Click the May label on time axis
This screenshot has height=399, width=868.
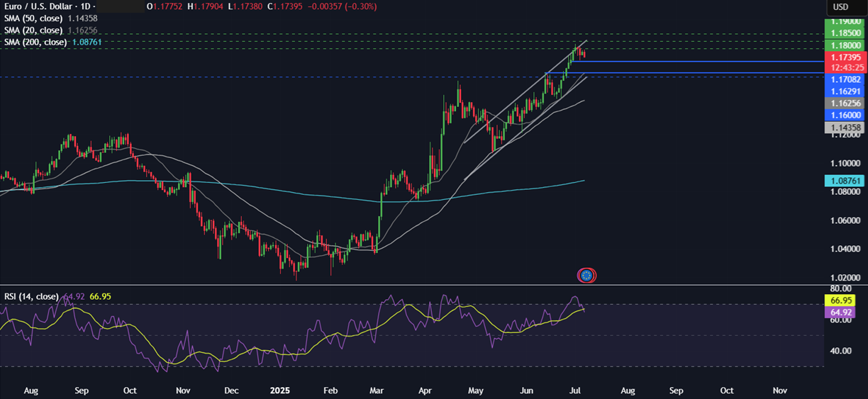476,390
